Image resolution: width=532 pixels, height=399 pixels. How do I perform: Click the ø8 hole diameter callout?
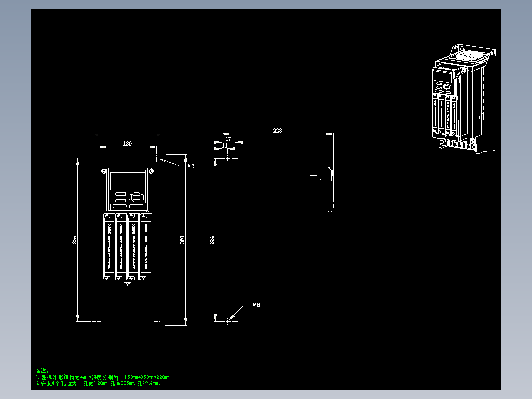[x=257, y=305]
